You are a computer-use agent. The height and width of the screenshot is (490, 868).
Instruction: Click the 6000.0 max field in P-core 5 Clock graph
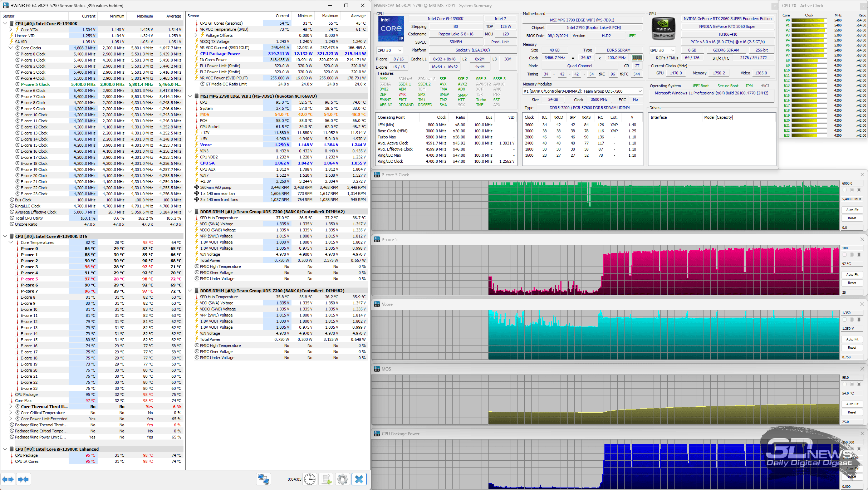[852, 183]
